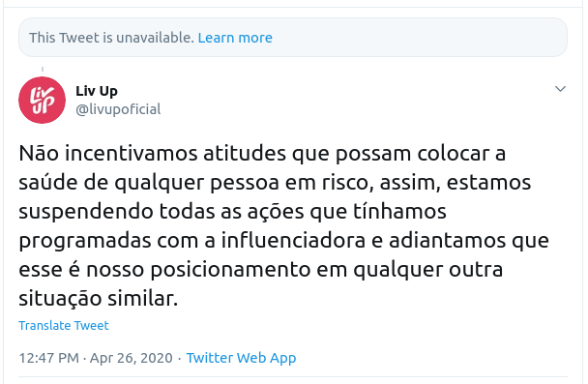The height and width of the screenshot is (384, 588).
Task: Click the unavailable tweet notice box
Action: (293, 38)
